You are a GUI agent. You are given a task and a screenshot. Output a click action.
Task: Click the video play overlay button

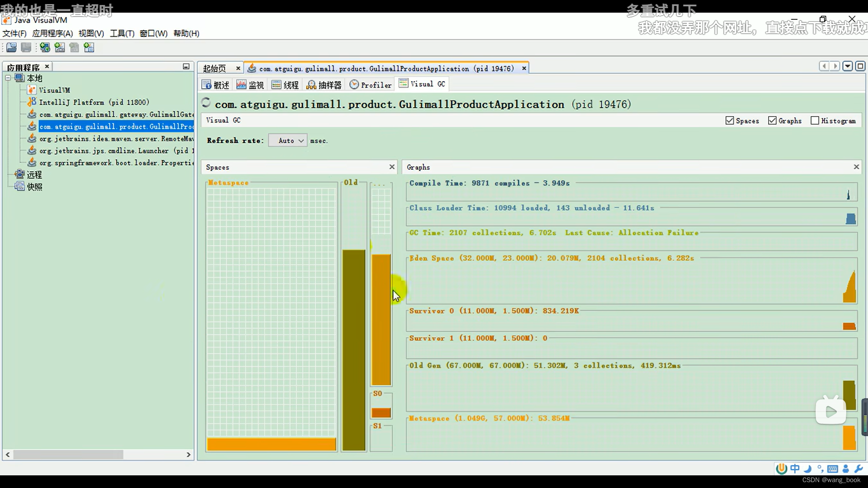tap(830, 411)
